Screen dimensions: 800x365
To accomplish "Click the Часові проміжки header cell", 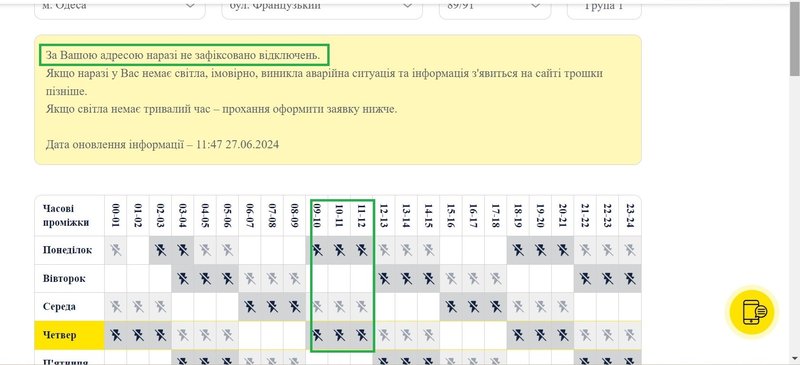I will point(70,215).
